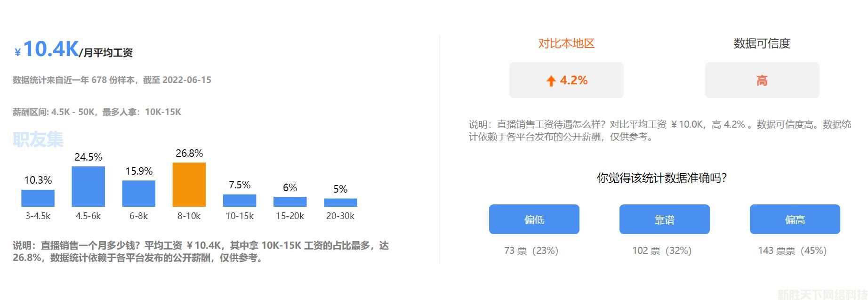This screenshot has height=300, width=868.
Task: Click the 15-20k salary bar
Action: (x=290, y=202)
